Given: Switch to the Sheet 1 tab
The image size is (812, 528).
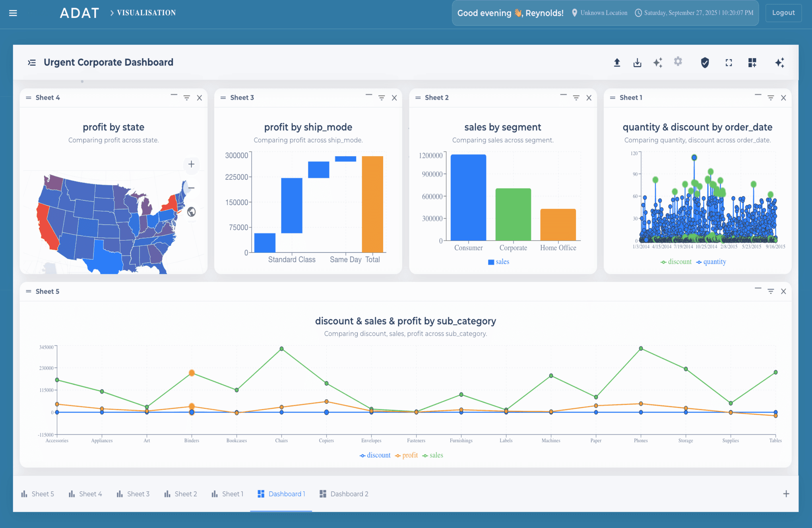Looking at the screenshot, I should (227, 494).
